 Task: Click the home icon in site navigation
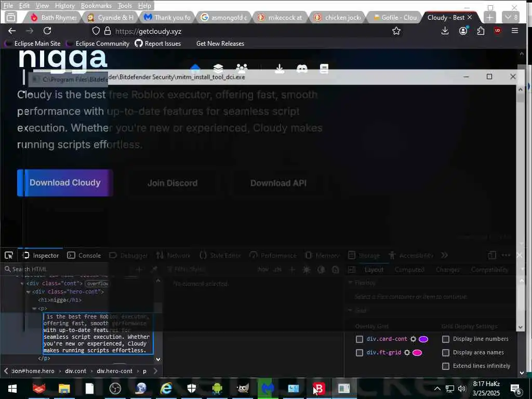pos(195,68)
